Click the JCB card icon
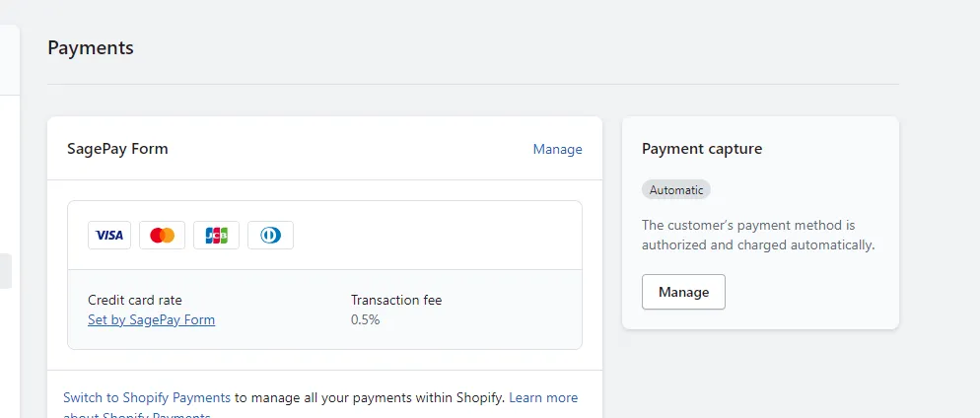The height and width of the screenshot is (418, 980). [x=216, y=235]
